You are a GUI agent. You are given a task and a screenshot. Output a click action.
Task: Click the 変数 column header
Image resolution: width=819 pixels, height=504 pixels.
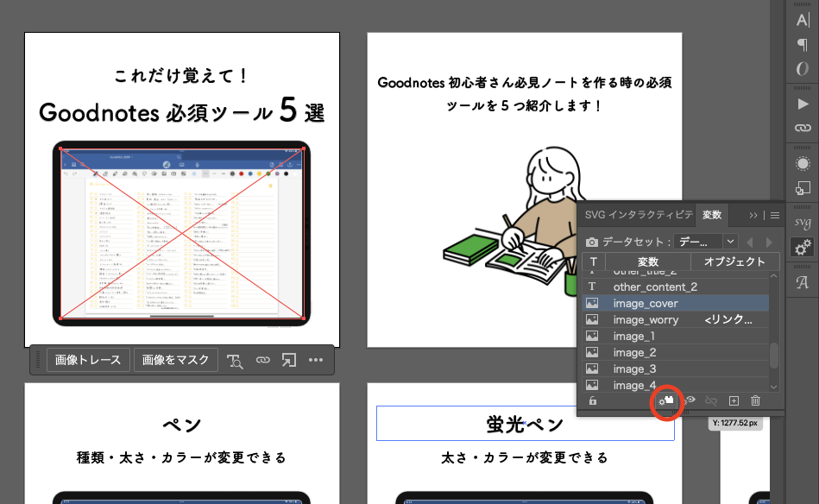pos(647,261)
